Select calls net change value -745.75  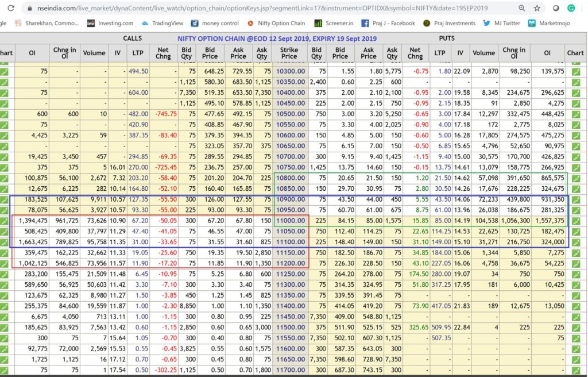165,114
